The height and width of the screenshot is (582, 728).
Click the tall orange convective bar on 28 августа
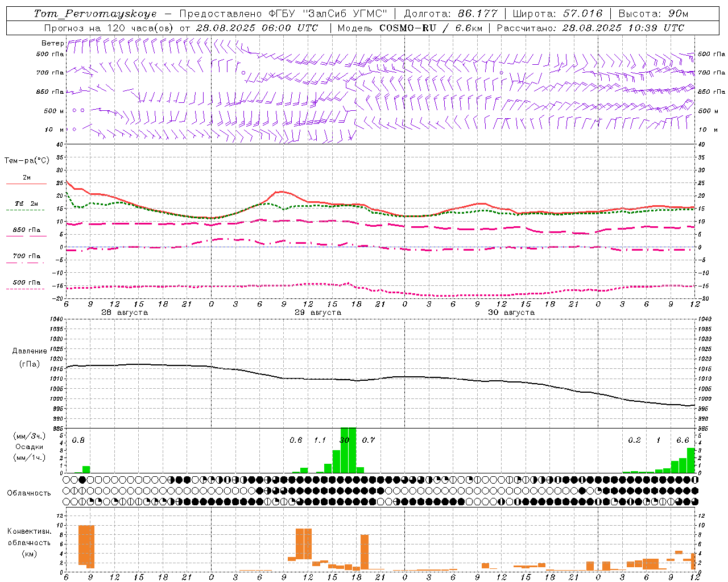(86, 546)
